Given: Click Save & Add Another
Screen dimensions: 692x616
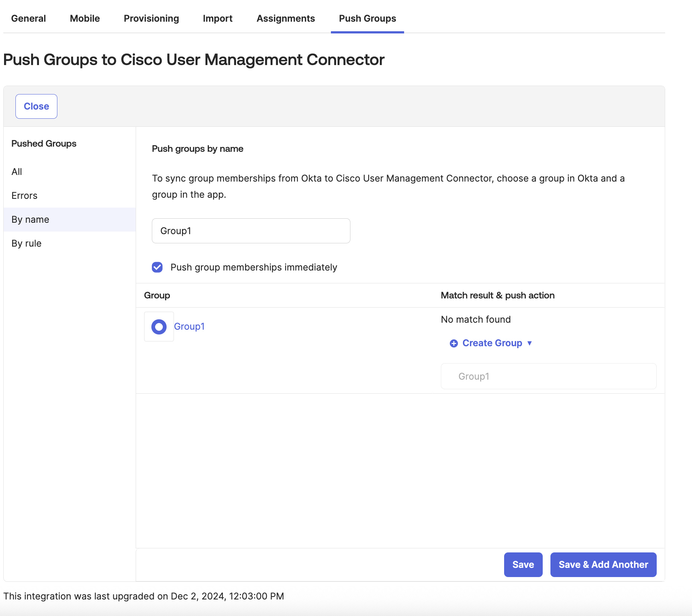Looking at the screenshot, I should coord(603,565).
